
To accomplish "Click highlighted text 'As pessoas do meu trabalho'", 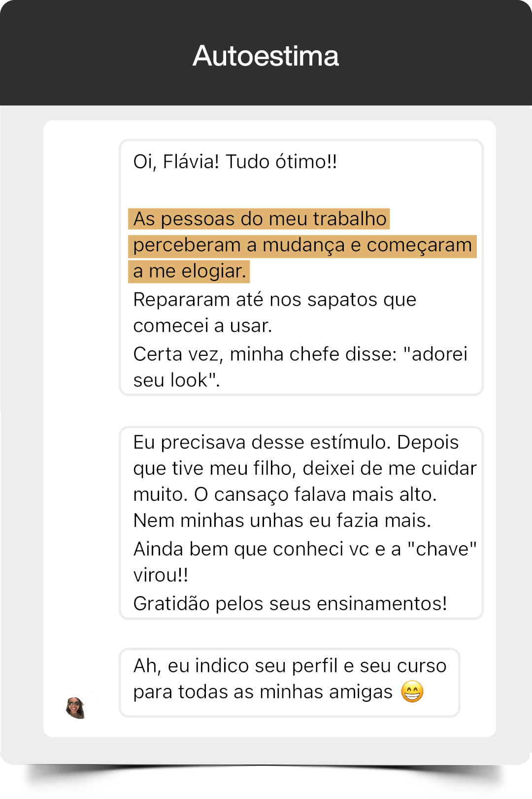I will click(x=260, y=219).
